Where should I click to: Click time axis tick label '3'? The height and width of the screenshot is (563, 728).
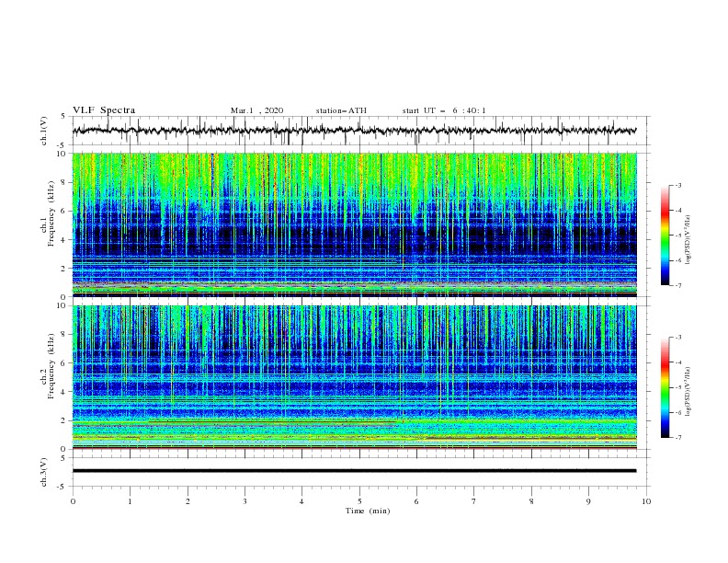tap(245, 501)
